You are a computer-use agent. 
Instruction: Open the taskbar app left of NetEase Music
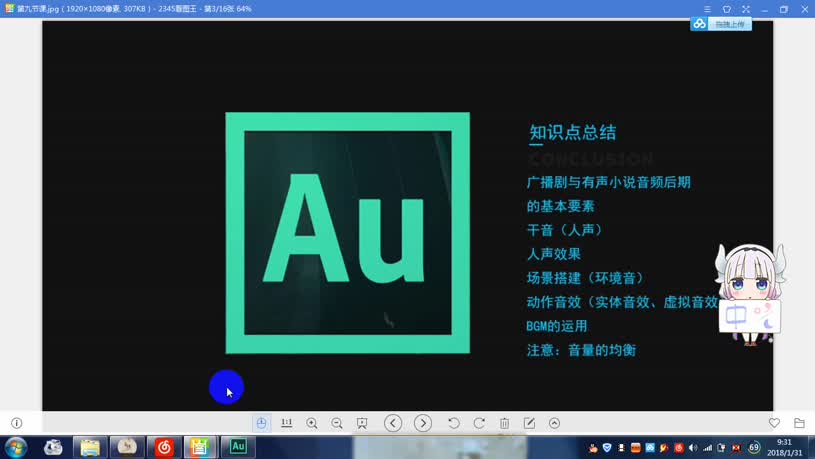click(x=127, y=447)
